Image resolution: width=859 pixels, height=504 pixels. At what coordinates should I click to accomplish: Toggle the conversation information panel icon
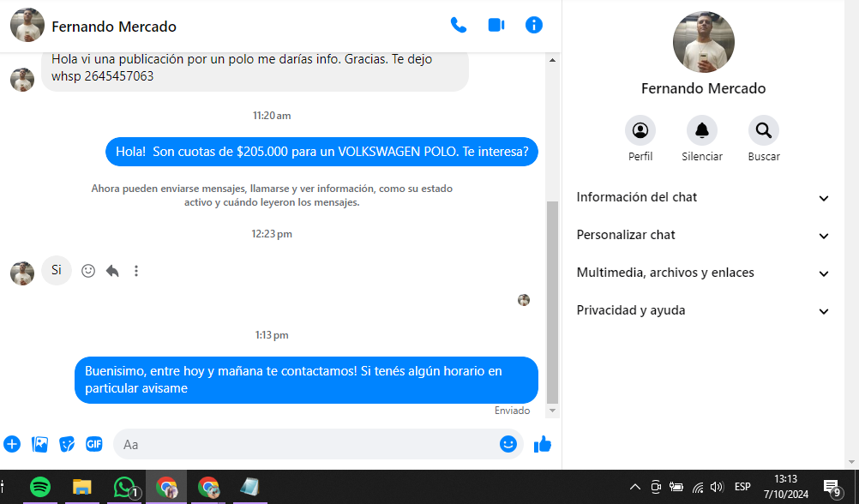tap(533, 25)
